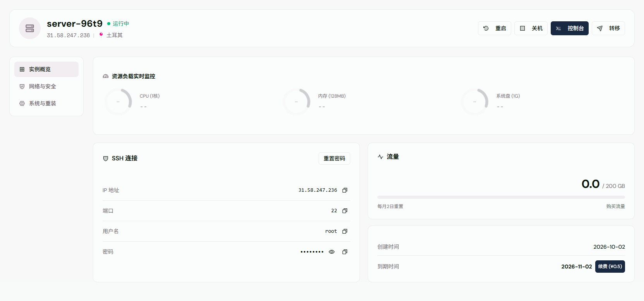Click the 转移 transfer button
The width and height of the screenshot is (644, 301).
pyautogui.click(x=608, y=28)
